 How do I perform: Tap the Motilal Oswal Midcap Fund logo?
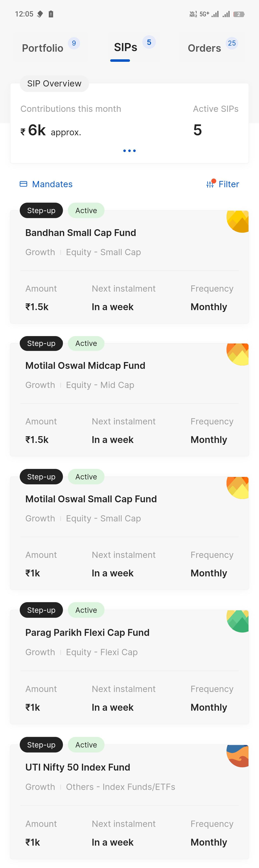point(238,354)
